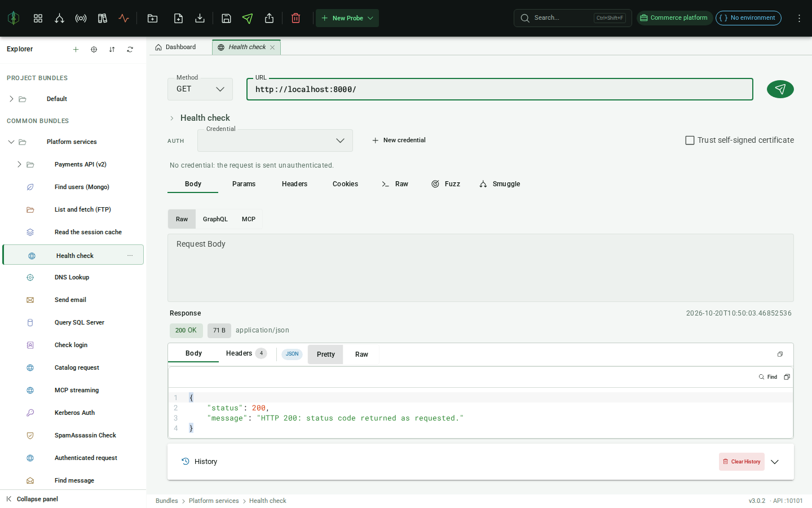Focus the Search box in the top bar
Image resolution: width=812 pixels, height=508 pixels.
572,18
